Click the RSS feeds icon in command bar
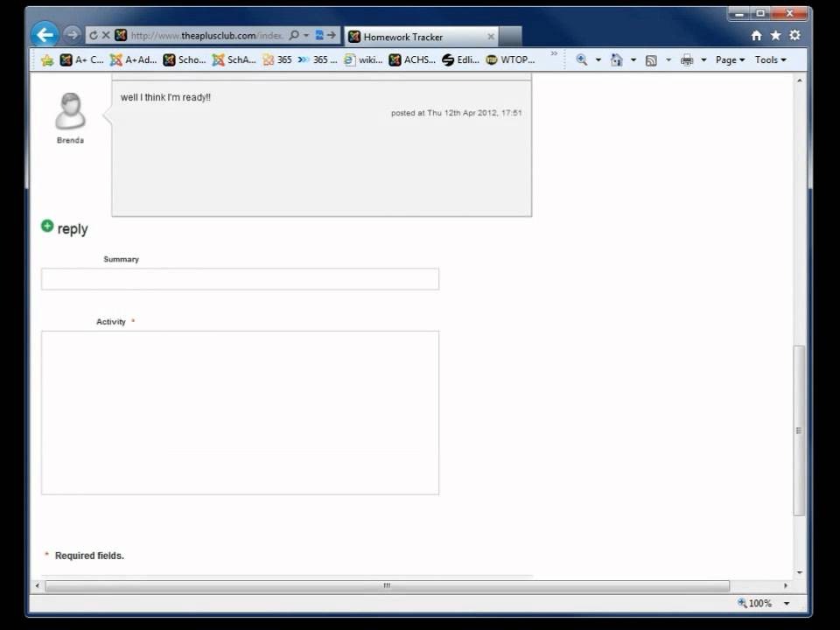 point(651,60)
